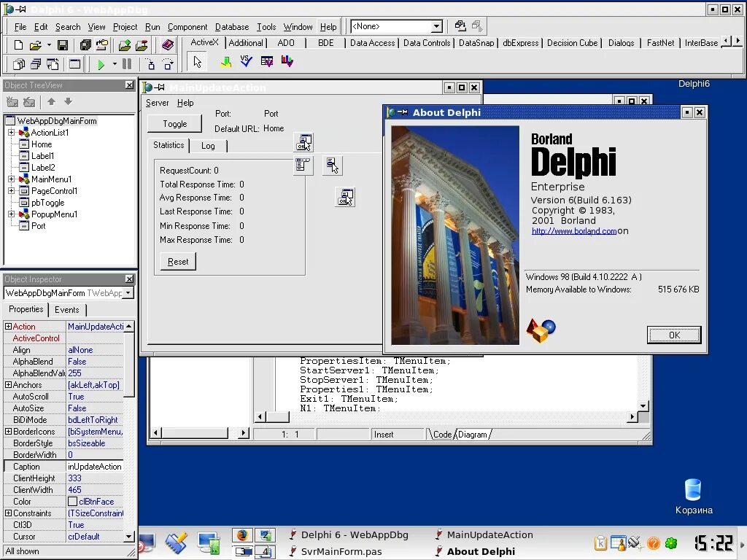
Task: Click the New Form toolbar icon
Action: click(x=75, y=64)
